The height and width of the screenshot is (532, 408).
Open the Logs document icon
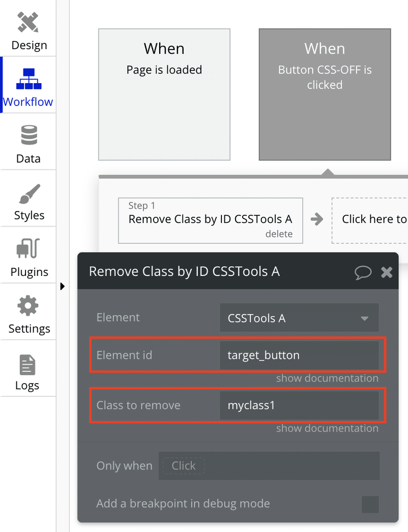28,365
